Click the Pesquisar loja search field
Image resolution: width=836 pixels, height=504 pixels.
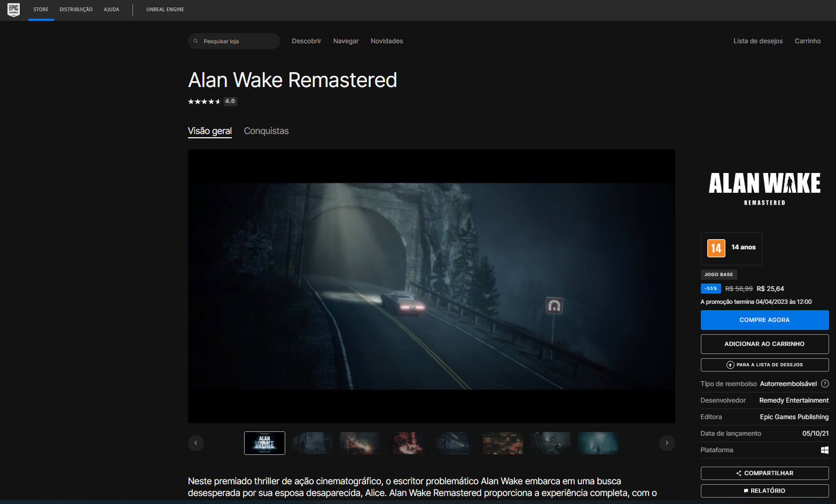click(234, 41)
